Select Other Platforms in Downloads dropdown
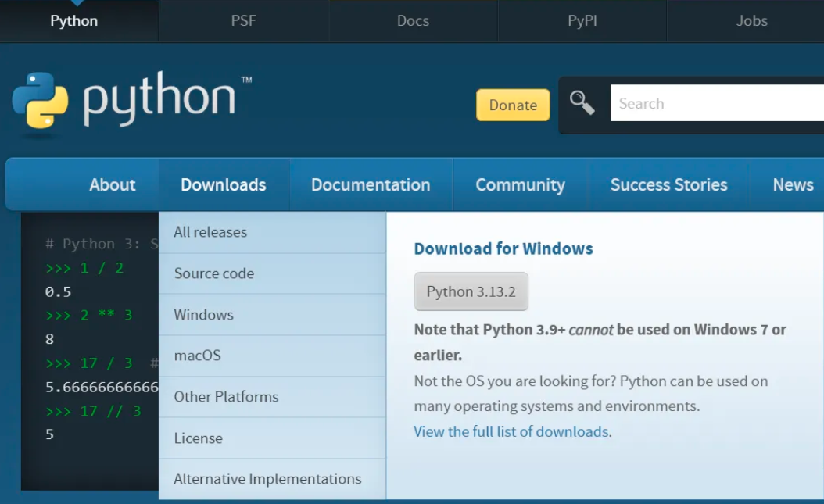 (272, 397)
